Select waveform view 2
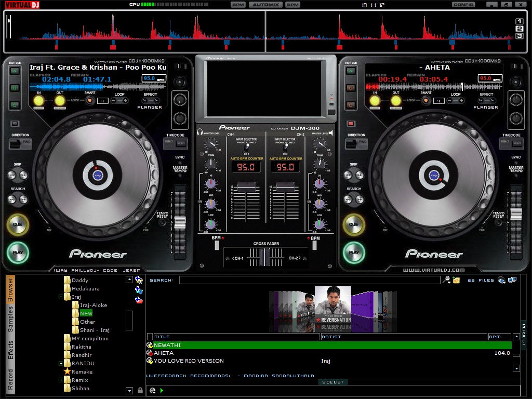This screenshot has height=399, width=532. (519, 29)
